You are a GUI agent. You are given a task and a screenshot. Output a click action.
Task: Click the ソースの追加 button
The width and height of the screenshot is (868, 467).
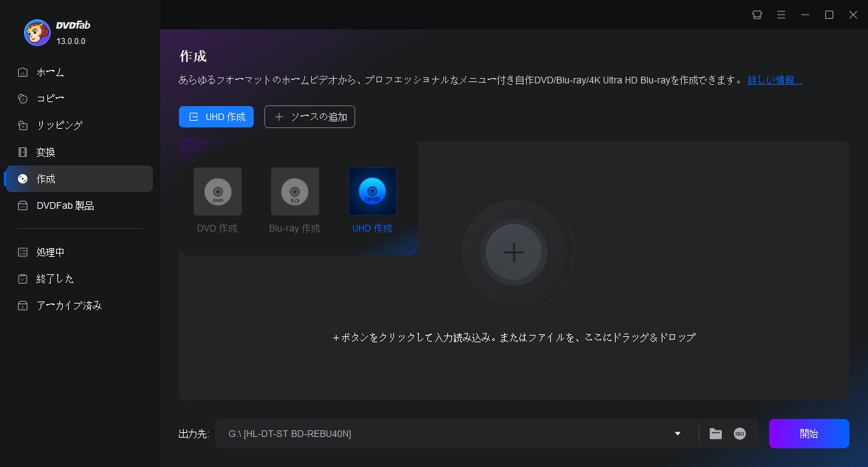point(310,117)
